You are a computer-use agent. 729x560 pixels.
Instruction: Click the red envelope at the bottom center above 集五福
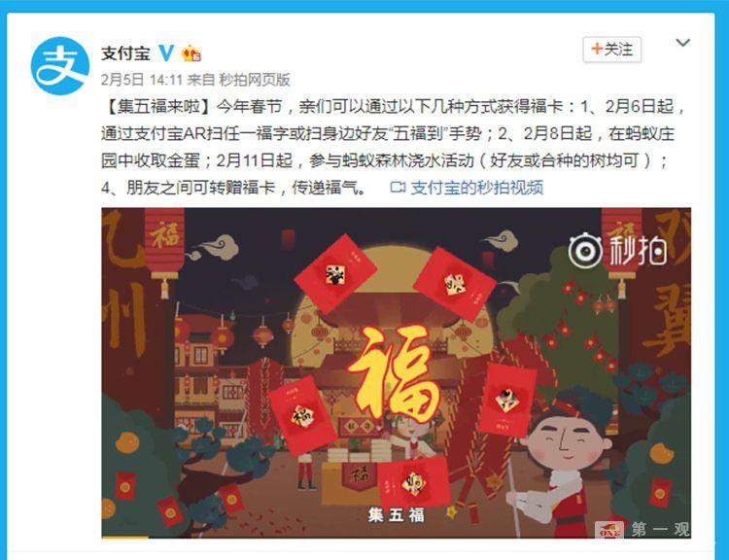pyautogui.click(x=414, y=482)
